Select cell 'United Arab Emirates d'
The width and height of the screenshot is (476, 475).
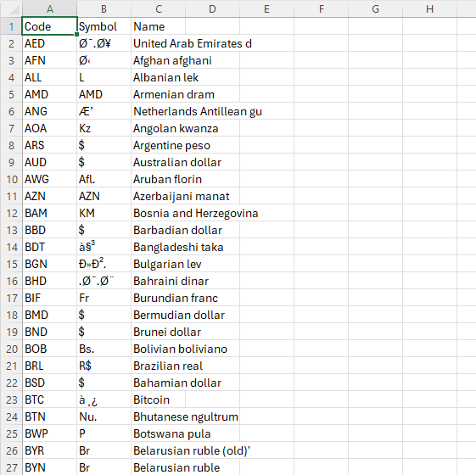coord(158,43)
